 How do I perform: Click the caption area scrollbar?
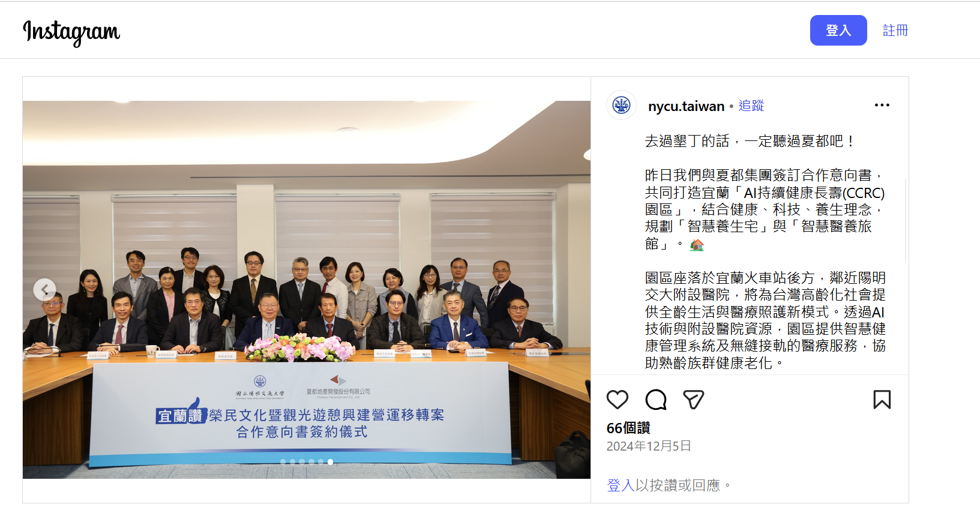click(906, 221)
